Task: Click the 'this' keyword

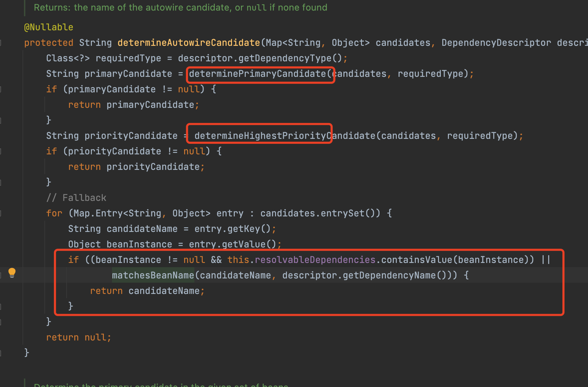Action: [238, 260]
